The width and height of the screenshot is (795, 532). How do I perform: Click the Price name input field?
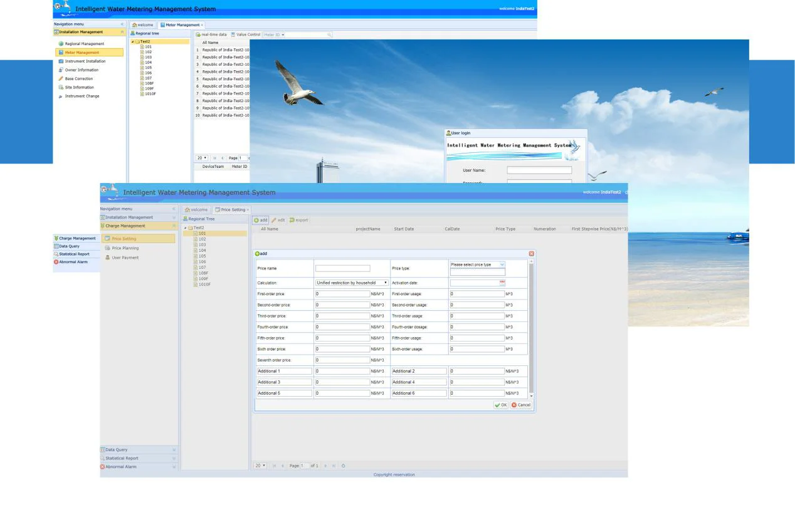coord(343,268)
